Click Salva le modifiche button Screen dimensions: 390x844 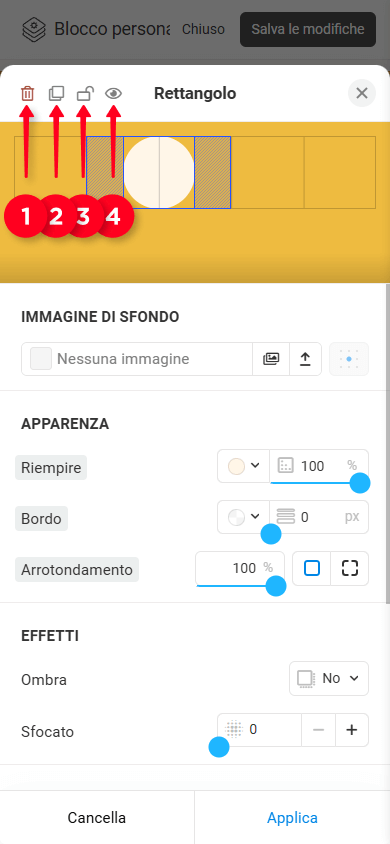coord(308,29)
